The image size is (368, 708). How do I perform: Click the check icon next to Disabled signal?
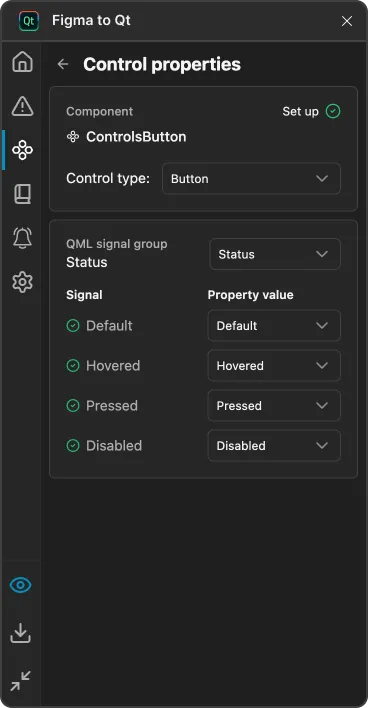point(73,446)
